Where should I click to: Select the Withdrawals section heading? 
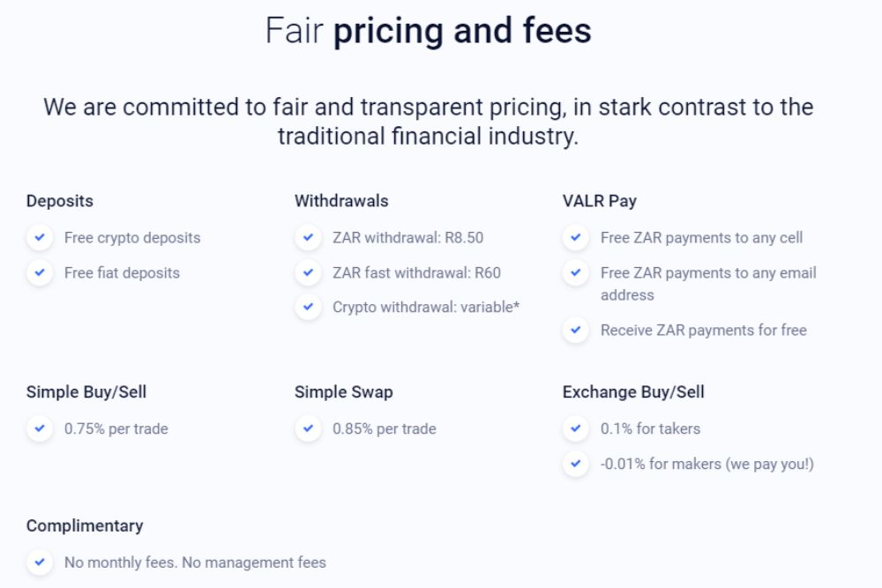point(341,201)
